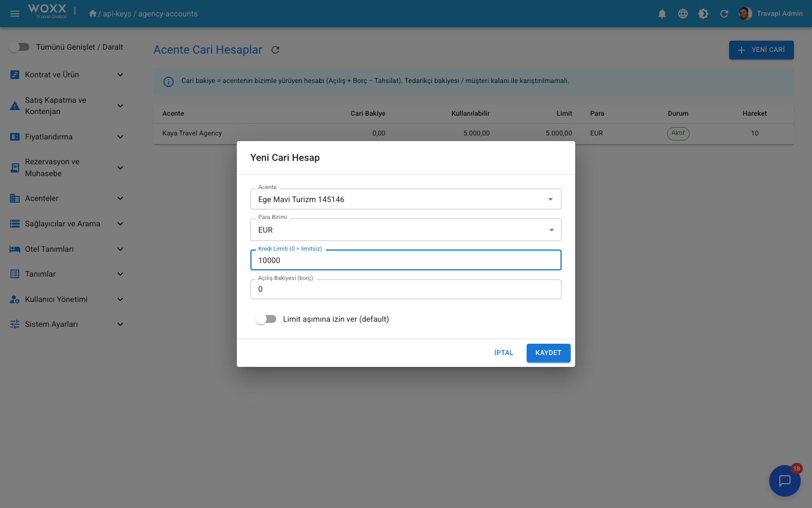812x508 pixels.
Task: Click the YENİ CARİ button
Action: tap(761, 50)
